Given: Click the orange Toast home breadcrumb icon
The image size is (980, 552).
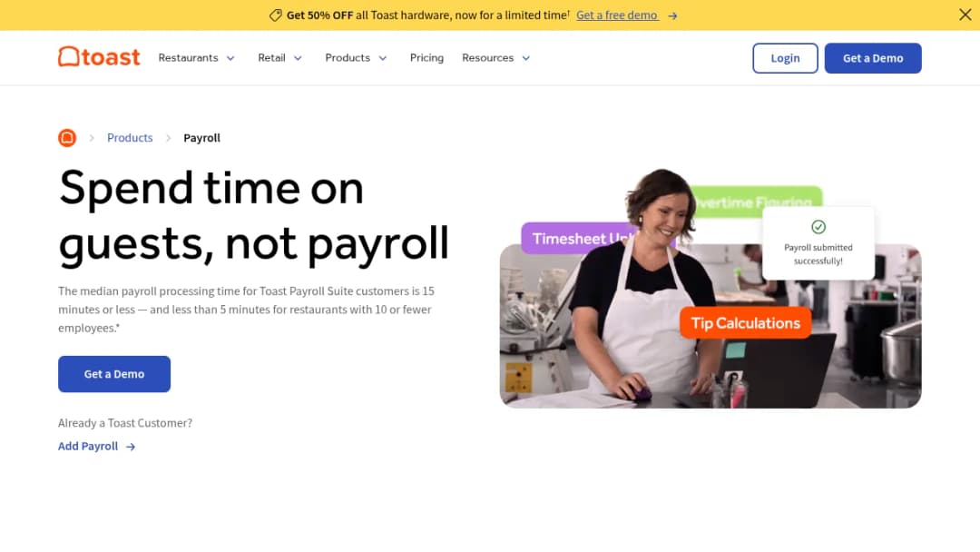Looking at the screenshot, I should click(67, 137).
